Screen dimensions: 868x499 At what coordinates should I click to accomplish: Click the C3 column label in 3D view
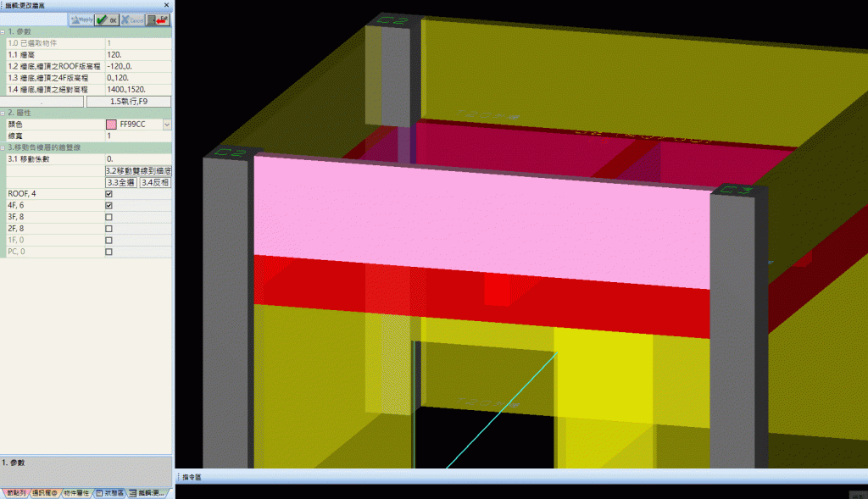pos(737,191)
